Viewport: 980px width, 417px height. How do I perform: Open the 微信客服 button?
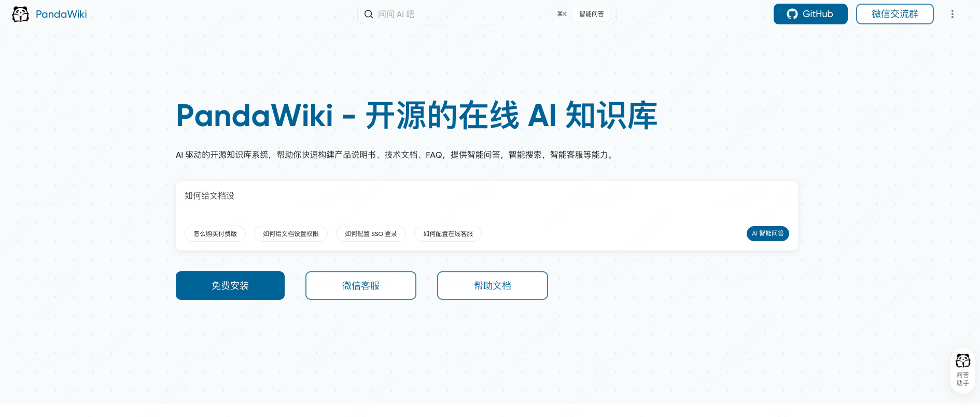coord(361,285)
